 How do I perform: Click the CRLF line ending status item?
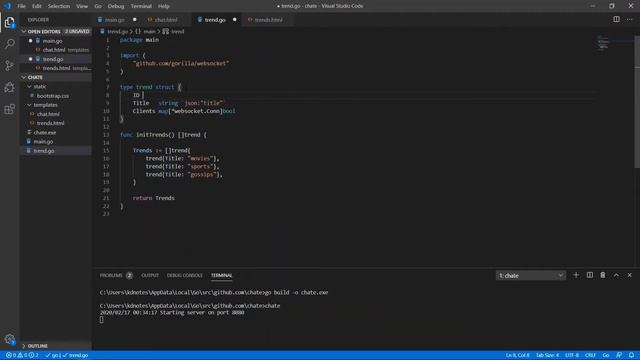pyautogui.click(x=590, y=355)
